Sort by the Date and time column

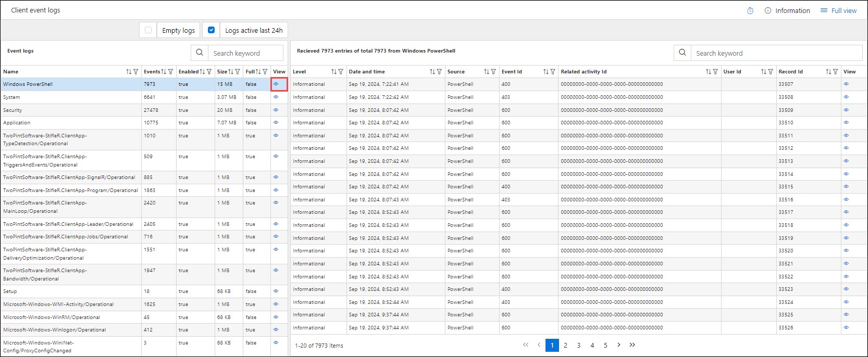[x=432, y=72]
